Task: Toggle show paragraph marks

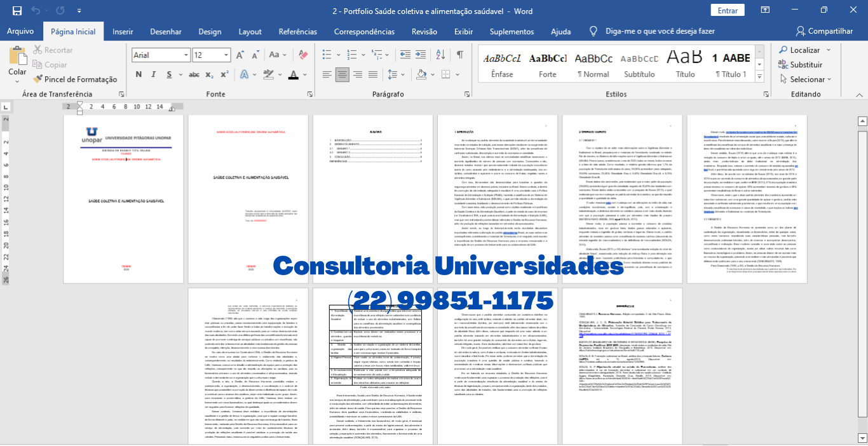Action: pyautogui.click(x=459, y=55)
